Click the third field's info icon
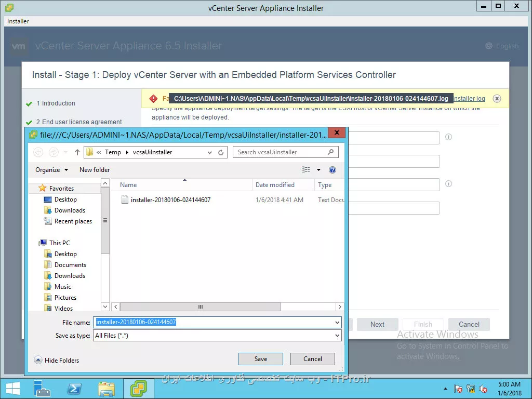532x399 pixels. [x=448, y=184]
